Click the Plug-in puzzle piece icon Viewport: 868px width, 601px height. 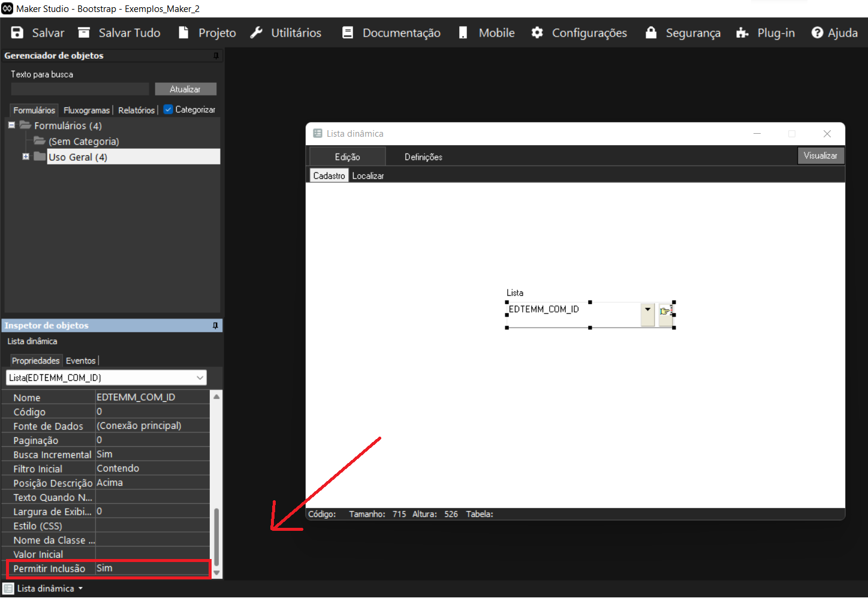(742, 33)
